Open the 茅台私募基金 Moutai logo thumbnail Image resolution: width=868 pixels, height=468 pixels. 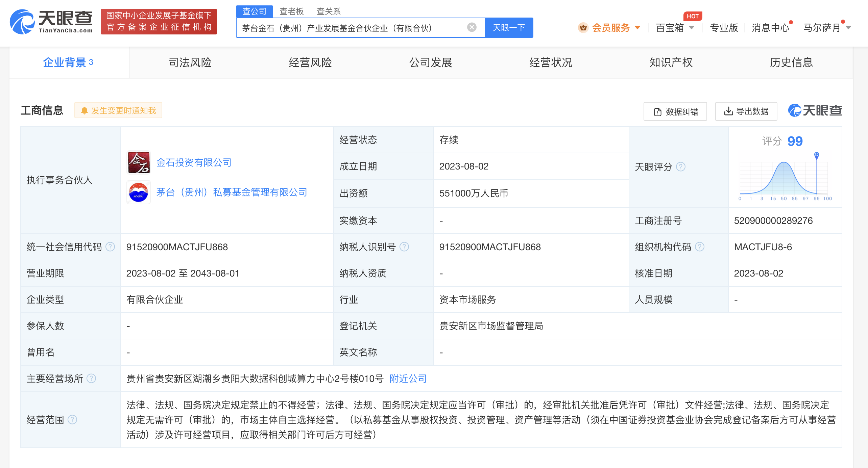pos(139,192)
